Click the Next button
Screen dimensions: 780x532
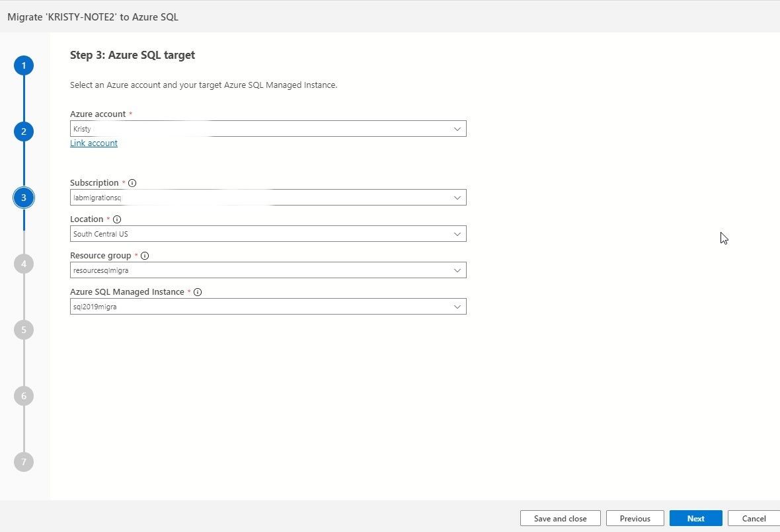click(x=695, y=518)
